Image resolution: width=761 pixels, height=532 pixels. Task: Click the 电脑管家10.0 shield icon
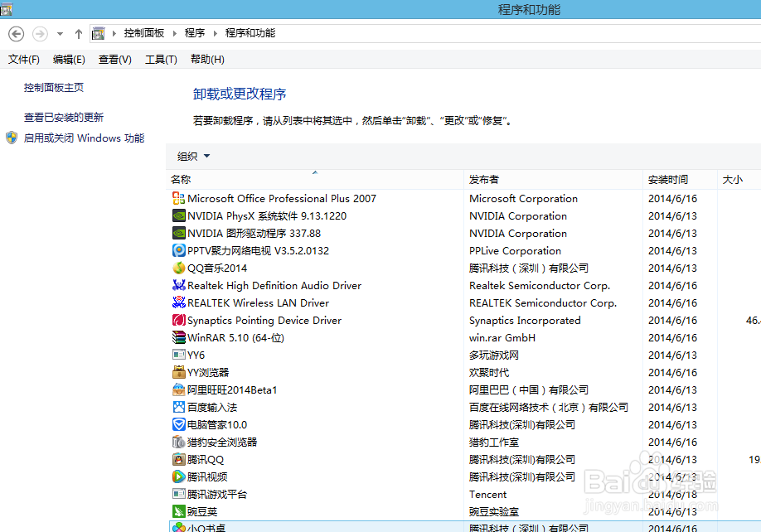178,425
